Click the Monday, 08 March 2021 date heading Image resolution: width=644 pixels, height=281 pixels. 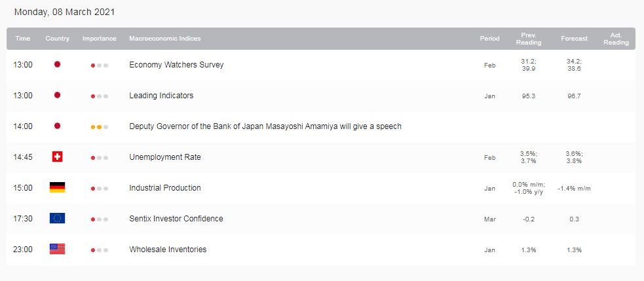point(64,12)
